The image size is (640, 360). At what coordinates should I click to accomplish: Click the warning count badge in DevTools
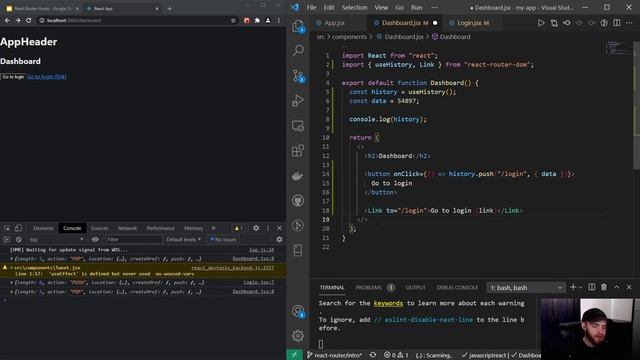pos(238,228)
